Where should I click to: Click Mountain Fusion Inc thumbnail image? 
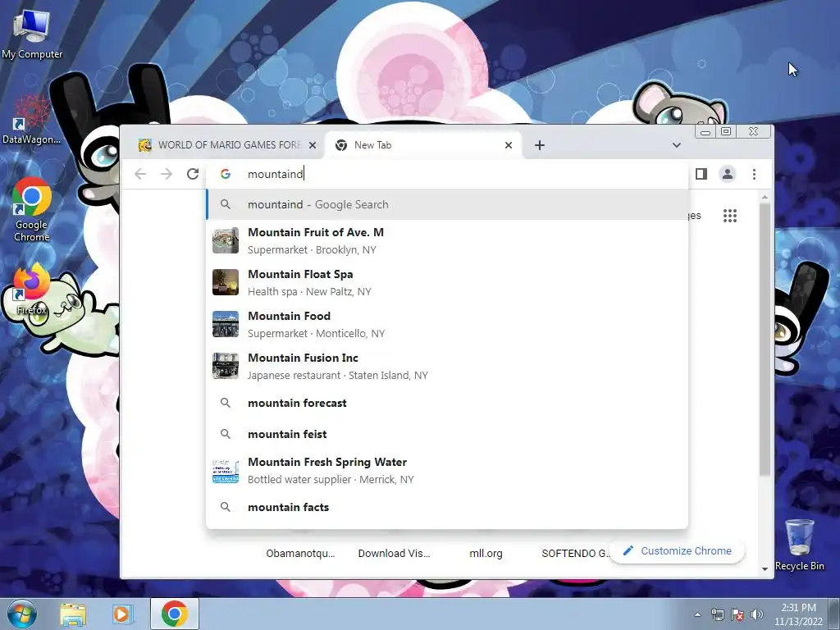tap(226, 366)
